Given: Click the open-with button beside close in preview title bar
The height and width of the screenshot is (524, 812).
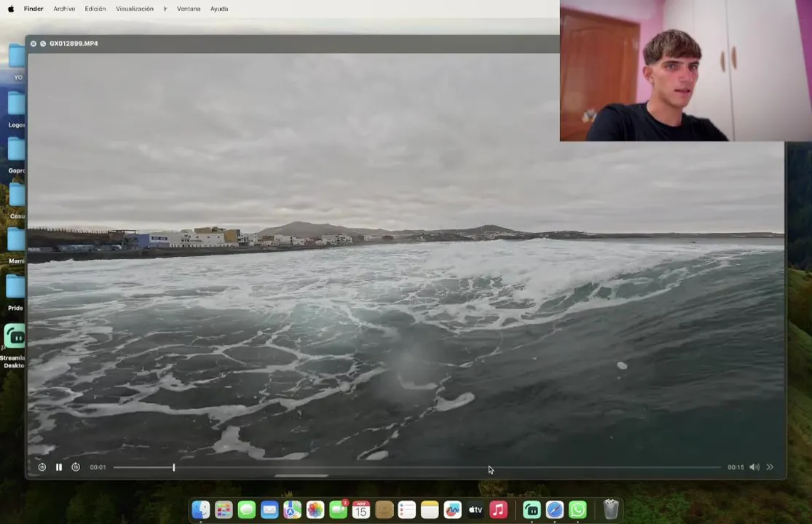Looking at the screenshot, I should point(43,44).
